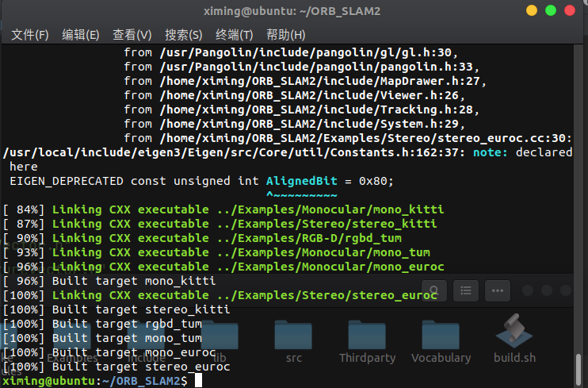The height and width of the screenshot is (388, 588).
Task: Click the stereo_euroc.cc:30 source path
Action: pos(365,138)
